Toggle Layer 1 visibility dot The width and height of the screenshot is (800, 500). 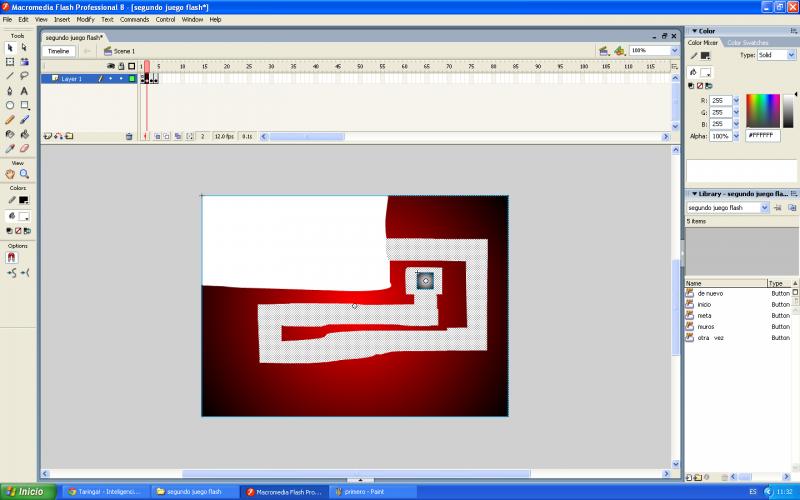[111, 79]
